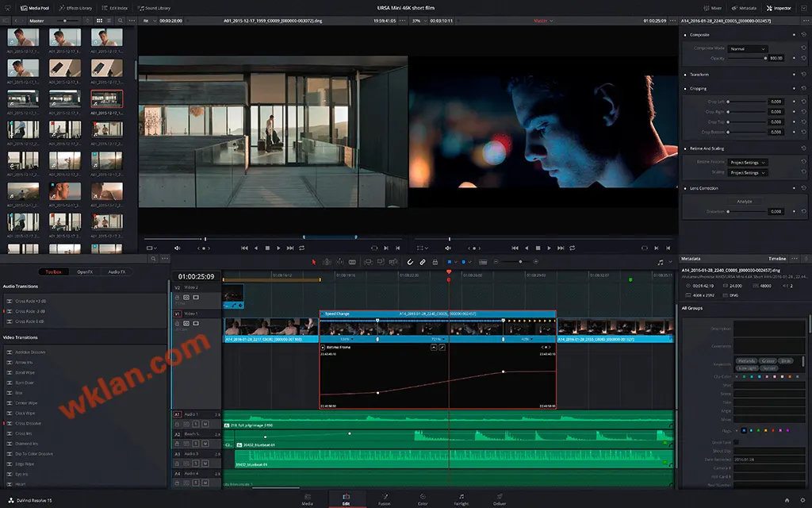Screen dimensions: 812x508
Task: Open timeline viewer 37% zoom dropdown
Action: point(420,21)
